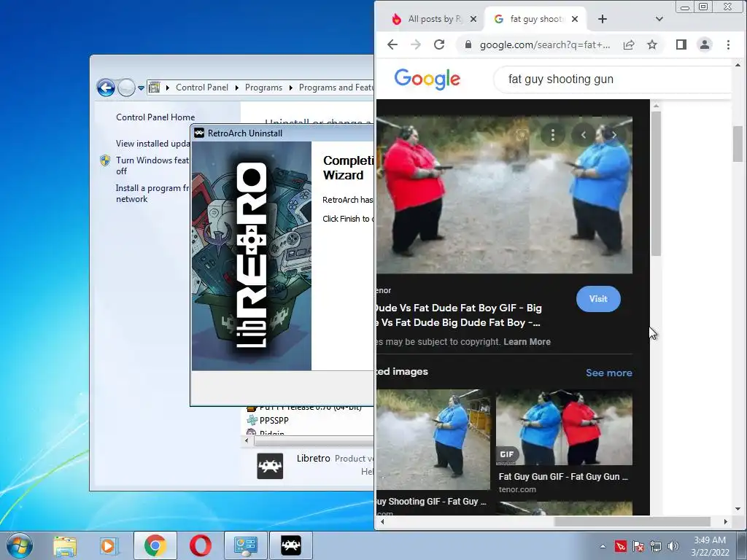747x560 pixels.
Task: Bookmark this page with star icon
Action: 651,44
